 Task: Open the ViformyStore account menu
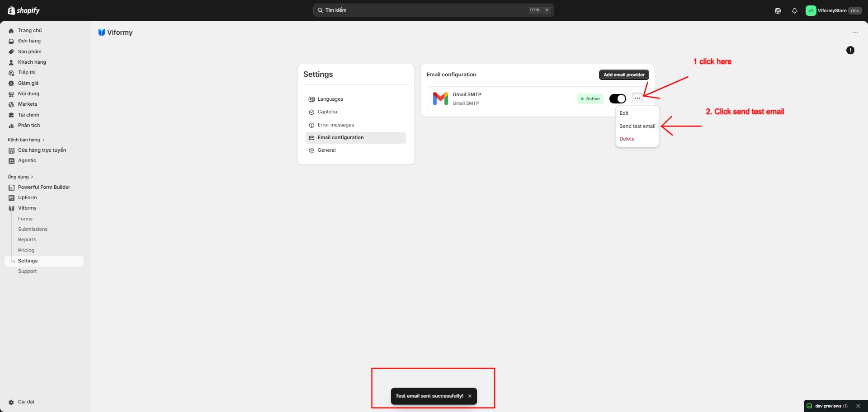[x=833, y=10]
